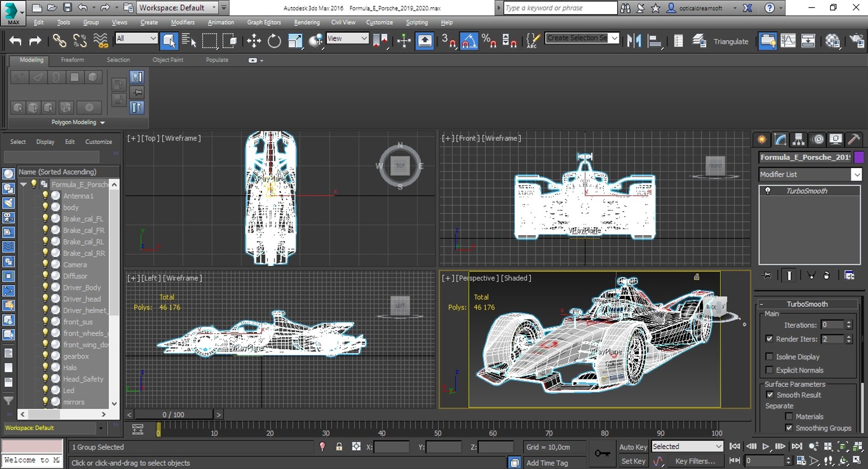Open the Utilities hammer panel tab
868x469 pixels.
[854, 139]
